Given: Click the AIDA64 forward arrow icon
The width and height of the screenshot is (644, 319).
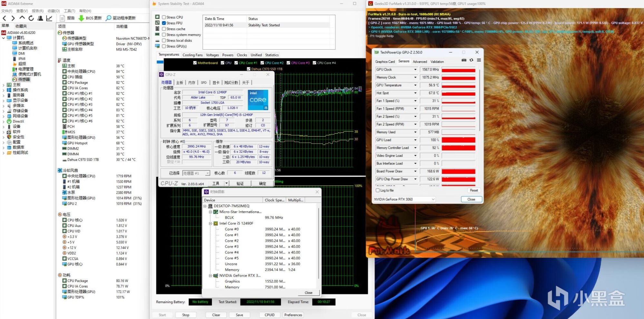Looking at the screenshot, I should pyautogui.click(x=13, y=18).
